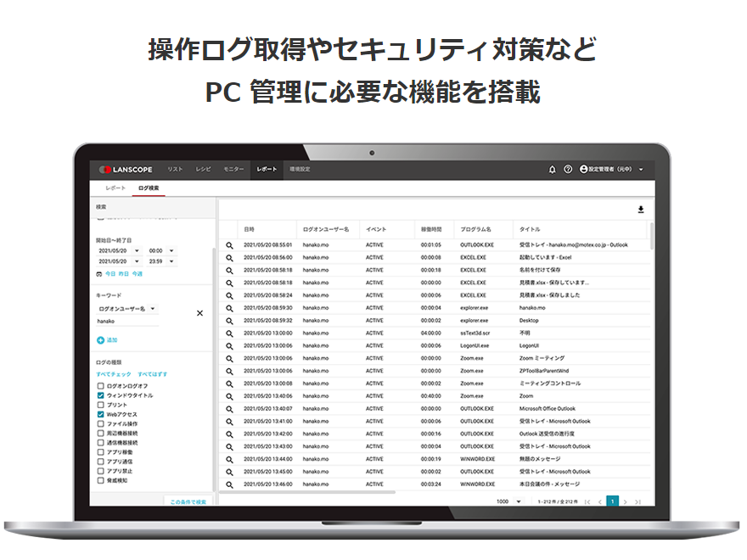
Task: Click the この条件で検索 search button
Action: tap(187, 500)
